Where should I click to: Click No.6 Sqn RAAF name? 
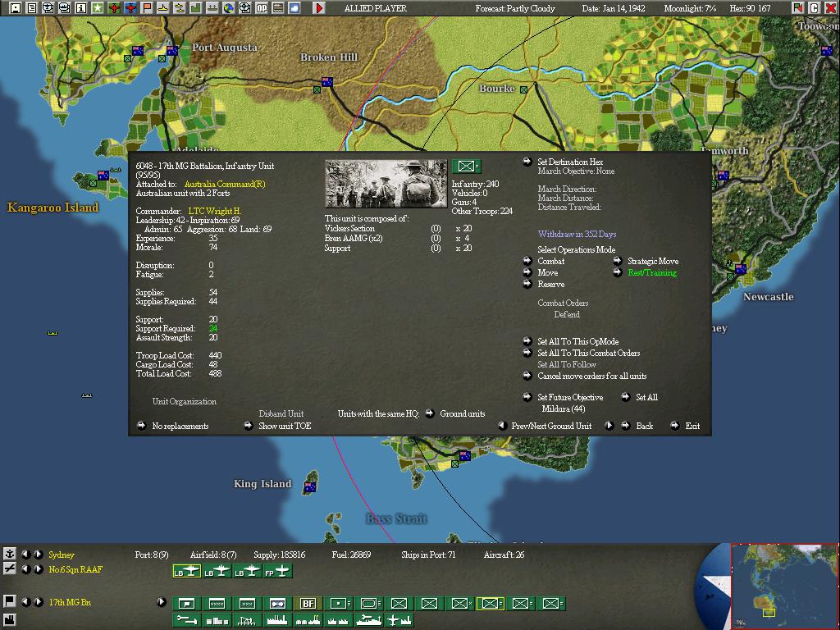75,569
